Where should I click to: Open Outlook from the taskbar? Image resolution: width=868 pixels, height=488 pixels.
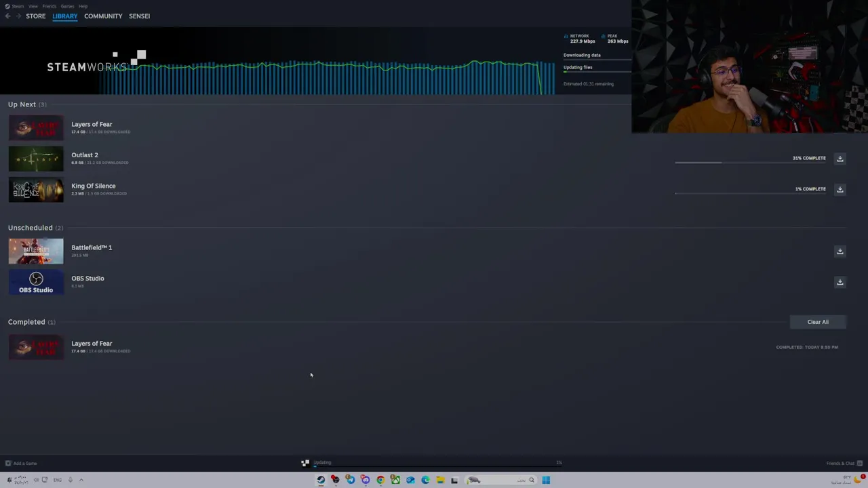tap(410, 480)
